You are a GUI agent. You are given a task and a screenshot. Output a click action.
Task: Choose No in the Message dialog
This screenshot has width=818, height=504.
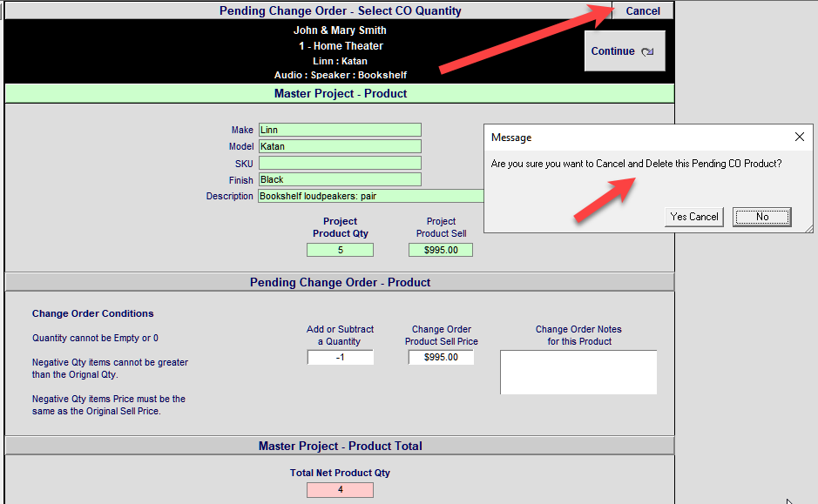(762, 217)
